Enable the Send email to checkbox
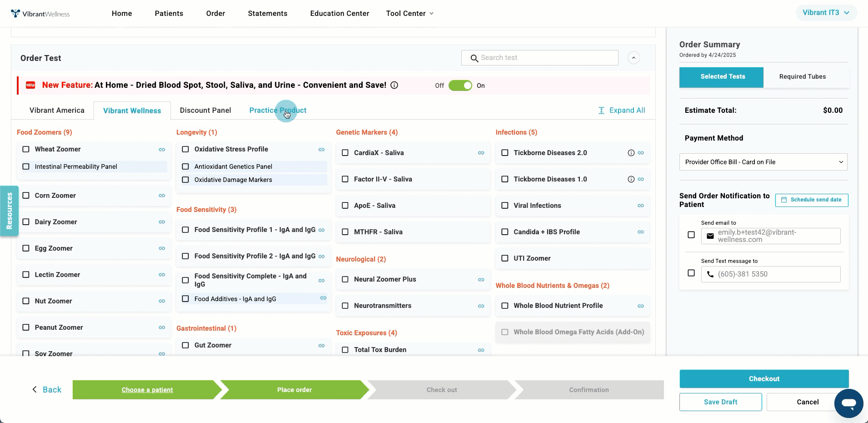 [691, 235]
